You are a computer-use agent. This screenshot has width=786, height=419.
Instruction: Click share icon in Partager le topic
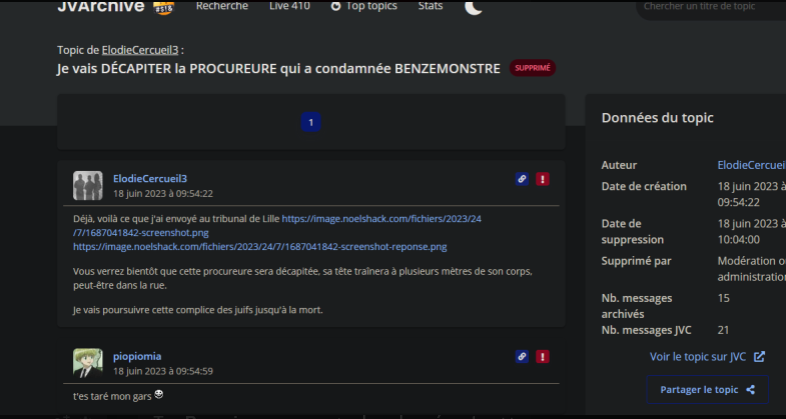coord(750,389)
